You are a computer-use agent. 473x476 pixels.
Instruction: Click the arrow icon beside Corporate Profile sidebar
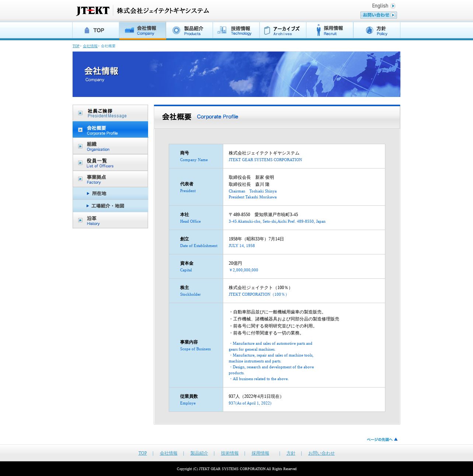point(80,130)
